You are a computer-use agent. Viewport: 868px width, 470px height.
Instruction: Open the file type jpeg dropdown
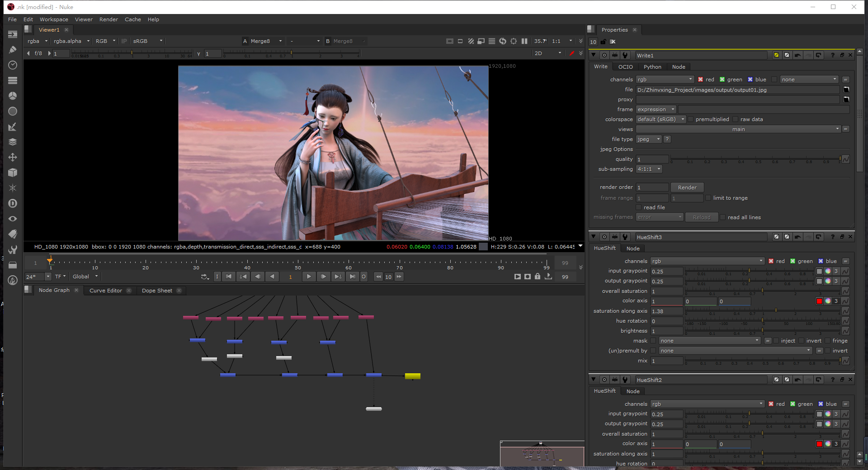point(649,139)
